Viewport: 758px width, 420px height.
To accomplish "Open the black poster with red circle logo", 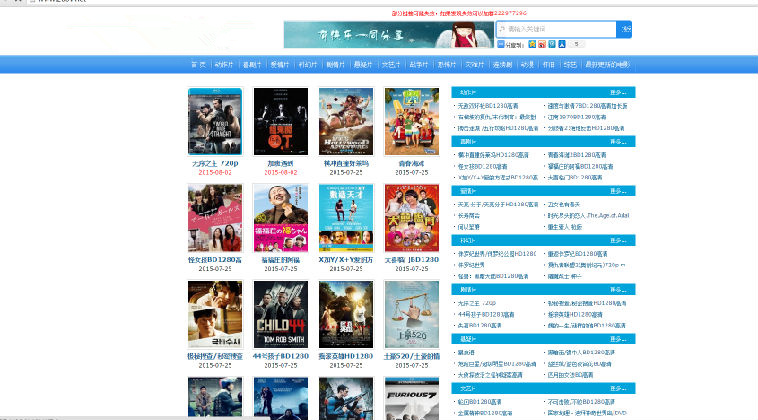I will click(281, 121).
